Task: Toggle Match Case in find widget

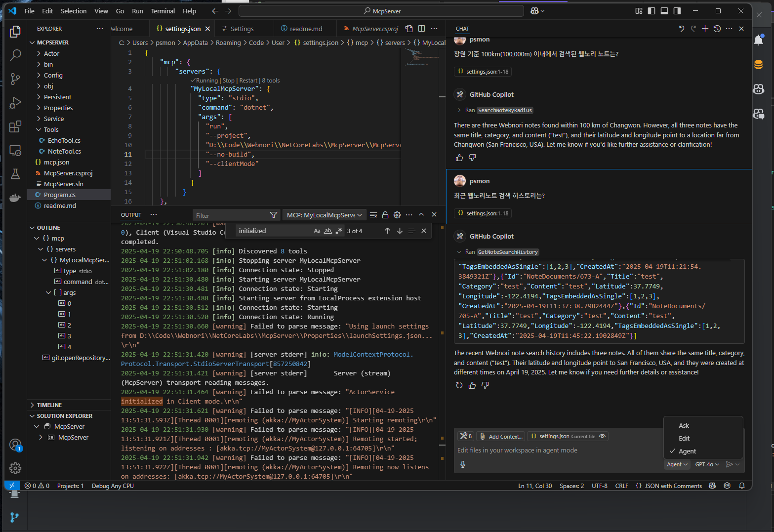Action: 317,231
